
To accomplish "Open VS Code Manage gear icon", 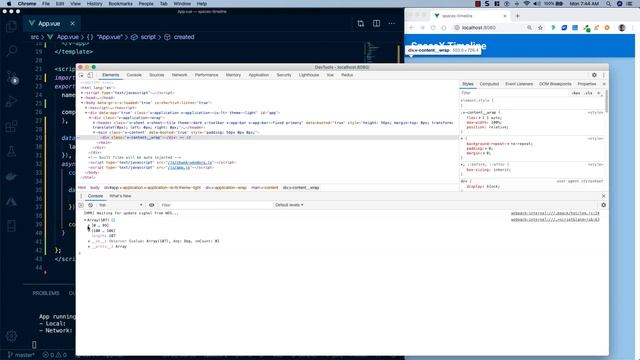I will [x=11, y=336].
